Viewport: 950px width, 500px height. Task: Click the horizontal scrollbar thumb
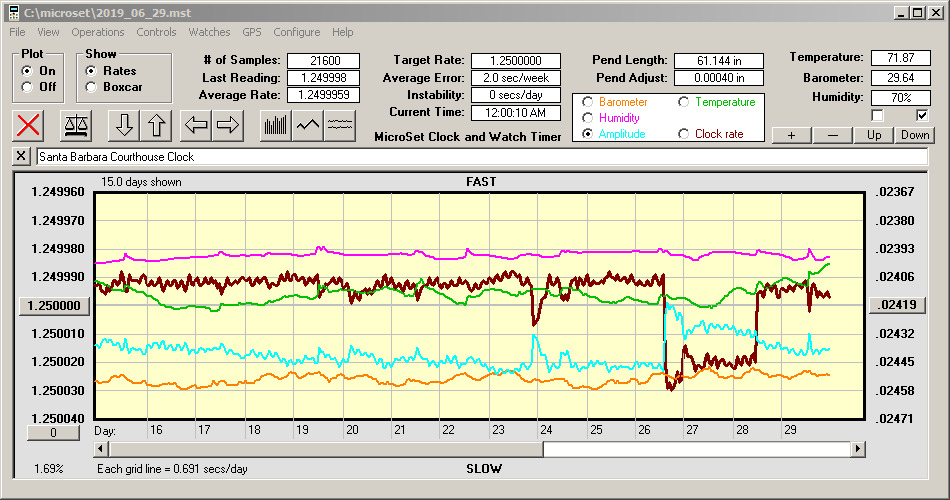click(x=326, y=449)
